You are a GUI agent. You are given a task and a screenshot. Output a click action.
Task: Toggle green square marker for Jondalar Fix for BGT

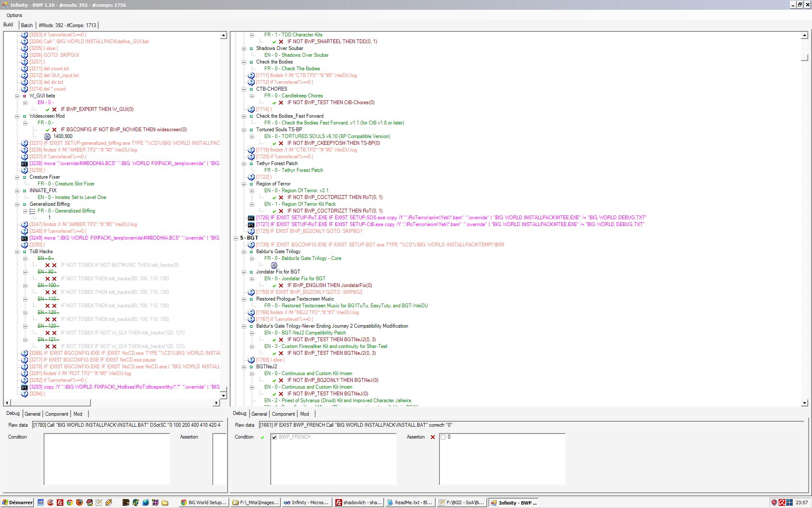251,272
